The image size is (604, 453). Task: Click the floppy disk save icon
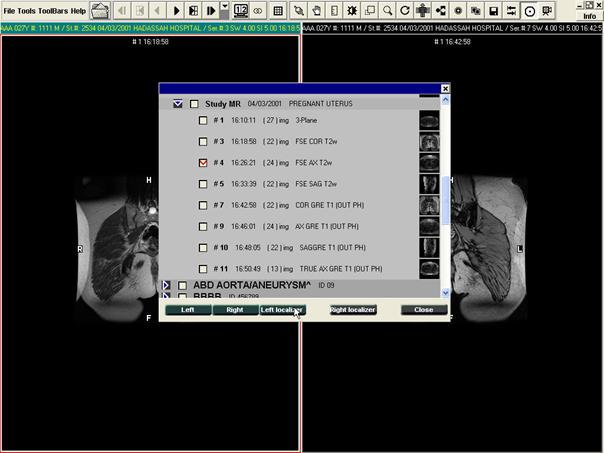tap(493, 11)
